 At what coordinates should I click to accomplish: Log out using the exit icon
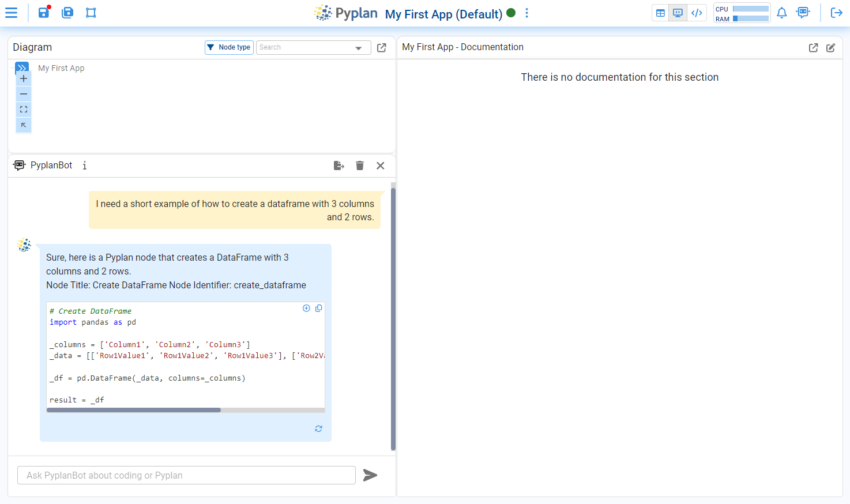coord(837,13)
